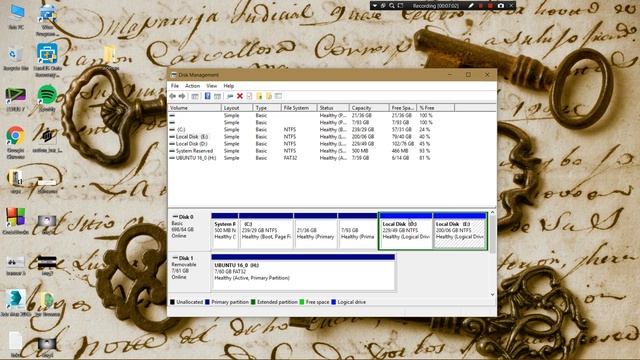Sort by the Capacity column header
Screen dimensions: 640x360
[369, 108]
